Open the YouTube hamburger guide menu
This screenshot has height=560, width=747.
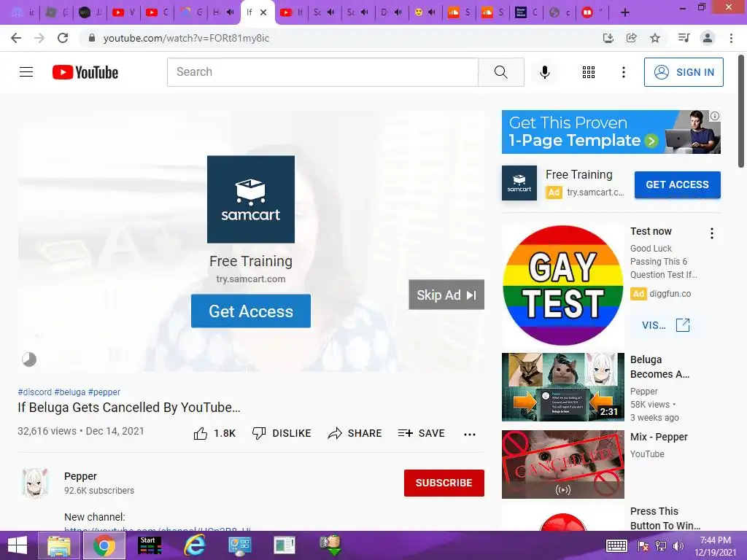(26, 72)
